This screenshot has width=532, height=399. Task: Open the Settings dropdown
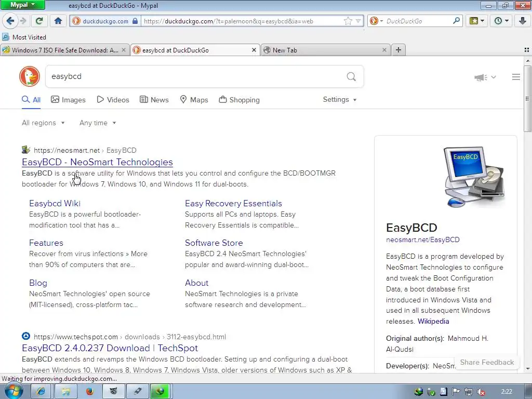click(340, 99)
